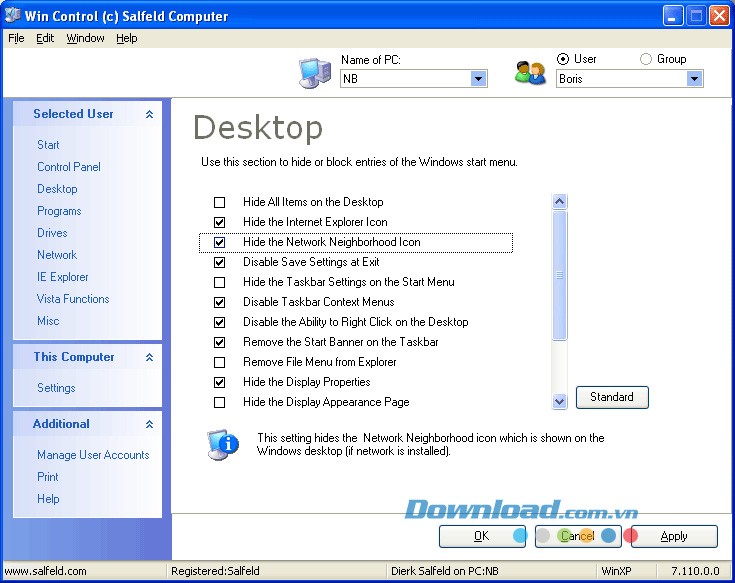Enable Hide All Items on the Desktop
Screen dimensions: 735x583
pos(220,202)
